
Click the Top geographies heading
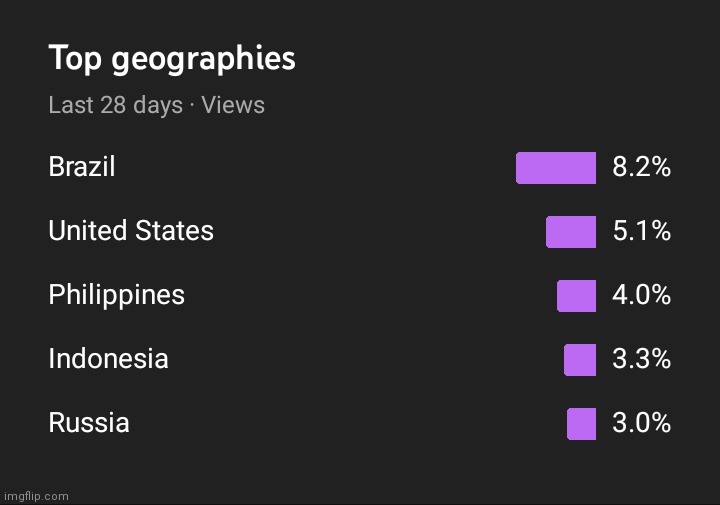(x=172, y=58)
